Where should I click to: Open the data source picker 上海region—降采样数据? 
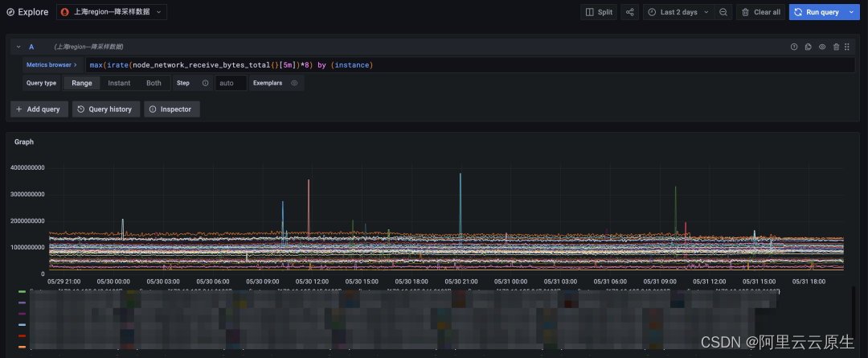point(112,11)
